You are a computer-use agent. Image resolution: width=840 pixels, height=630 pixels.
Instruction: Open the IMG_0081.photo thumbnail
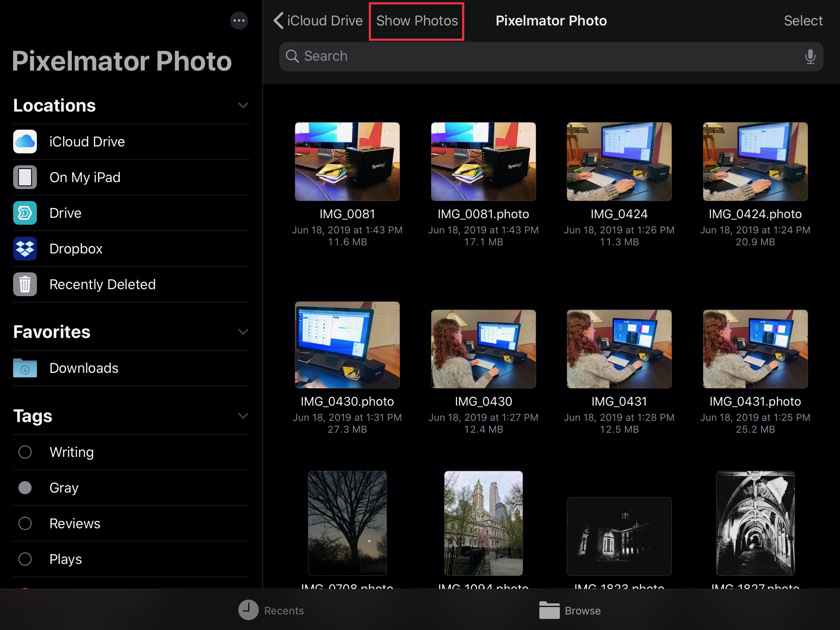click(x=483, y=162)
